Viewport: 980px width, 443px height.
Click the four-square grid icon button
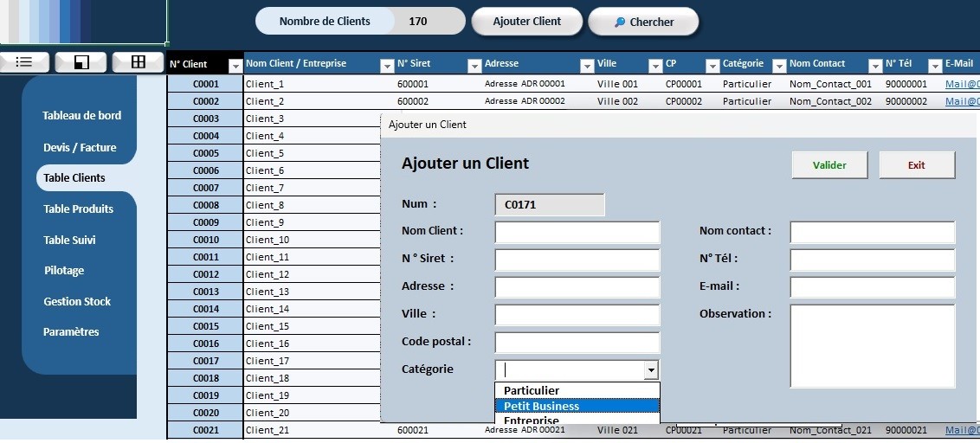click(x=139, y=61)
